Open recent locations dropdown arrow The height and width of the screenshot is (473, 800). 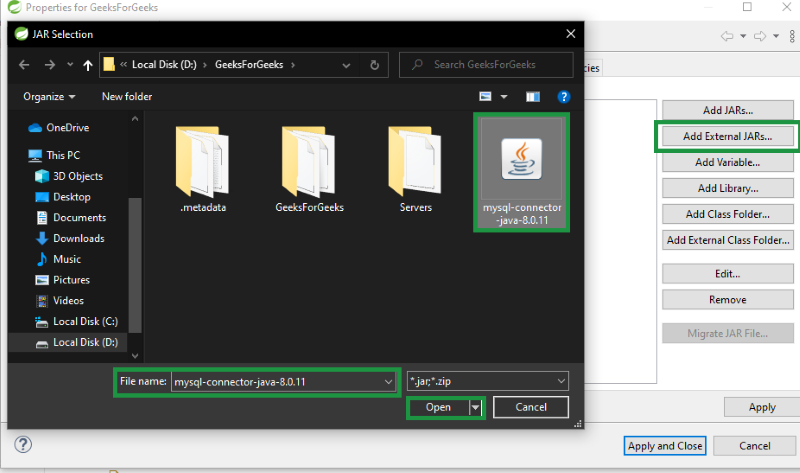point(70,65)
